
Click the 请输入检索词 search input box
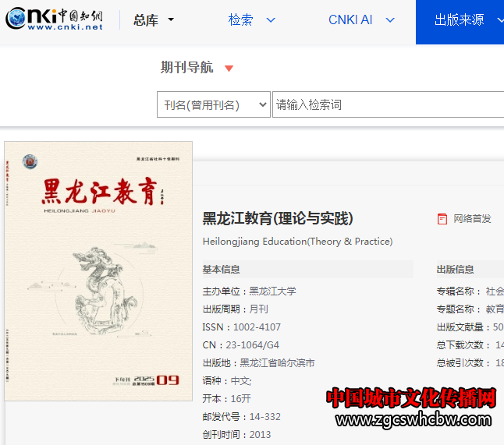[x=388, y=105]
